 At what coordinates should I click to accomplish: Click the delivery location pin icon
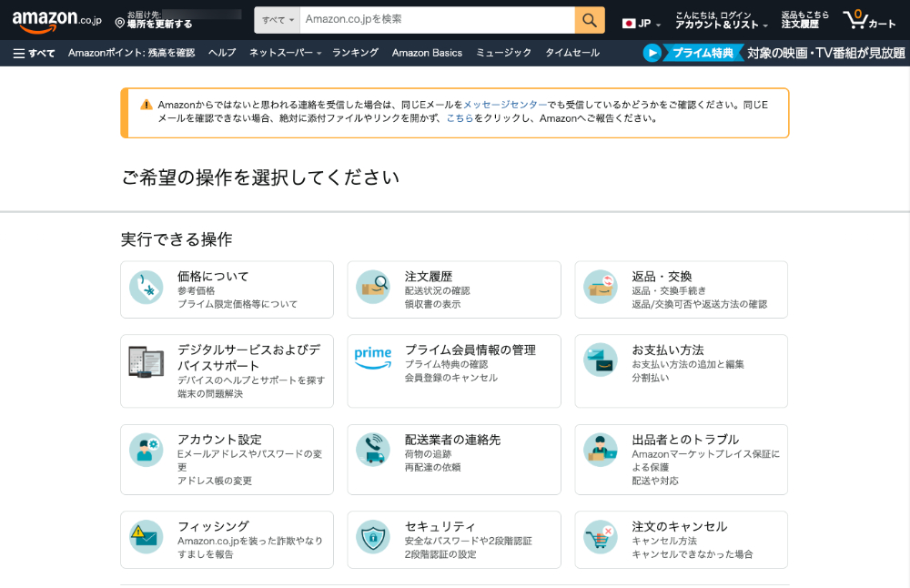pos(120,24)
